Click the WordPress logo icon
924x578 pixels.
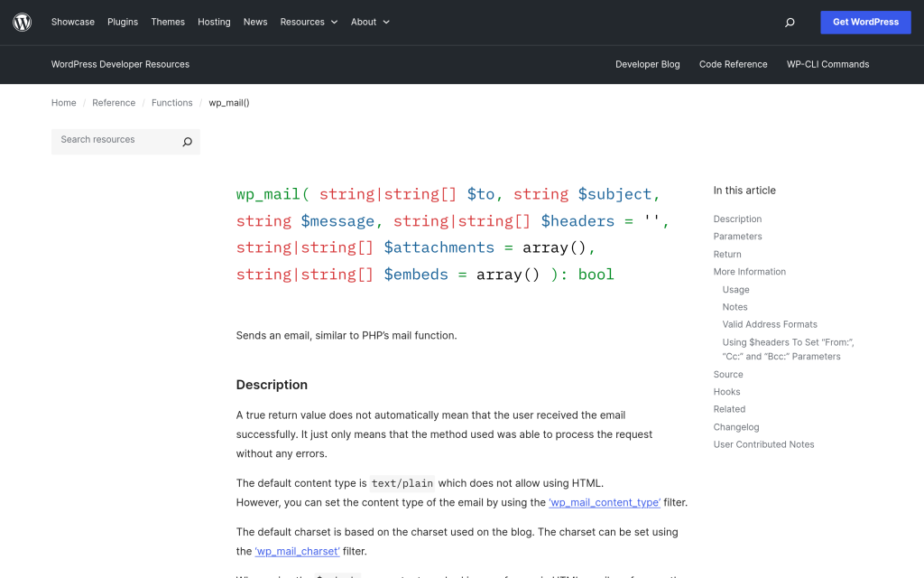22,22
